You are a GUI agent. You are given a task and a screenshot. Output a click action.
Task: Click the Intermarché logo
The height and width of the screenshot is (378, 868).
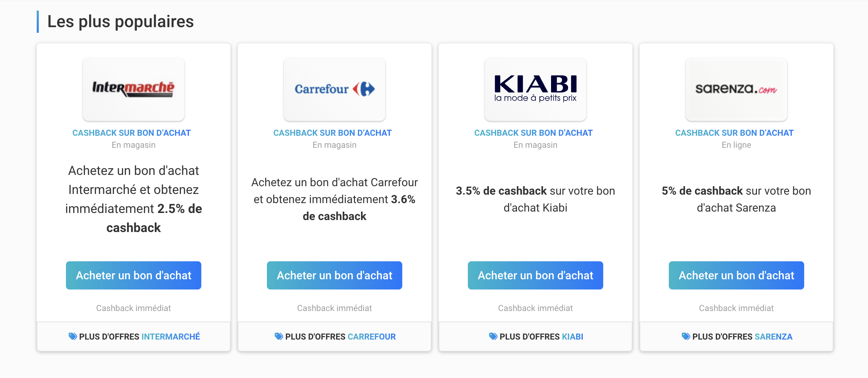point(133,89)
